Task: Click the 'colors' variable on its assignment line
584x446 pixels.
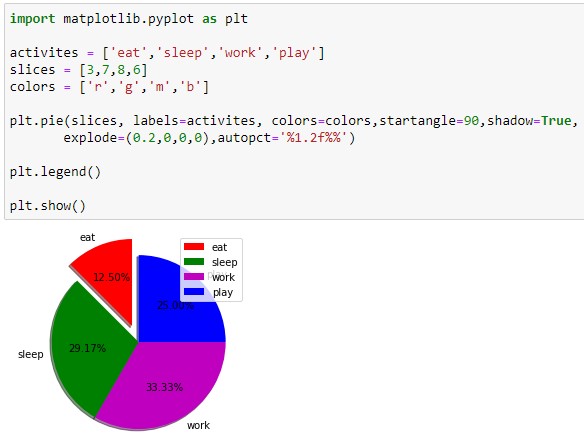Action: coord(32,87)
